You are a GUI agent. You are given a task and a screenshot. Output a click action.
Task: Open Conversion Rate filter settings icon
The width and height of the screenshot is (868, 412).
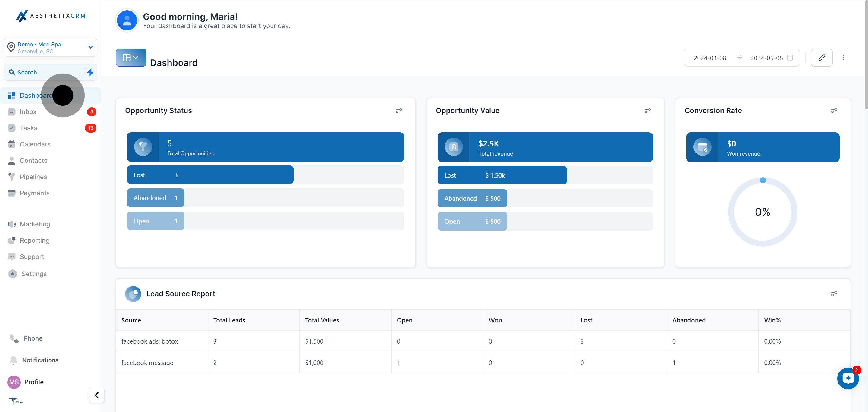click(834, 111)
